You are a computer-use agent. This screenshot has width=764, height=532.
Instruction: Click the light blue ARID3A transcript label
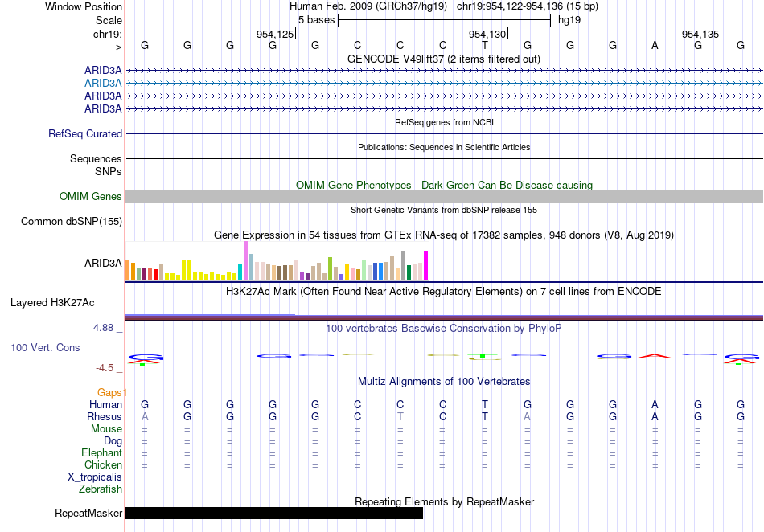(103, 83)
